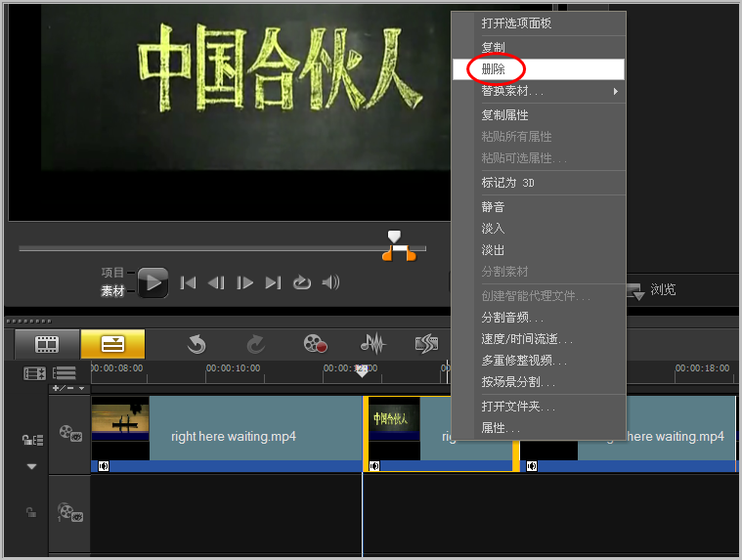Screen dimensions: 742x560
Task: Click the orange mark-in trim handle
Action: pos(387,254)
